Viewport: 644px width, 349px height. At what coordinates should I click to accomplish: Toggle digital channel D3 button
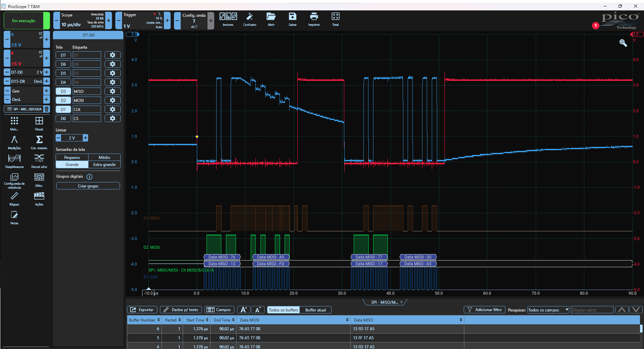pos(63,91)
